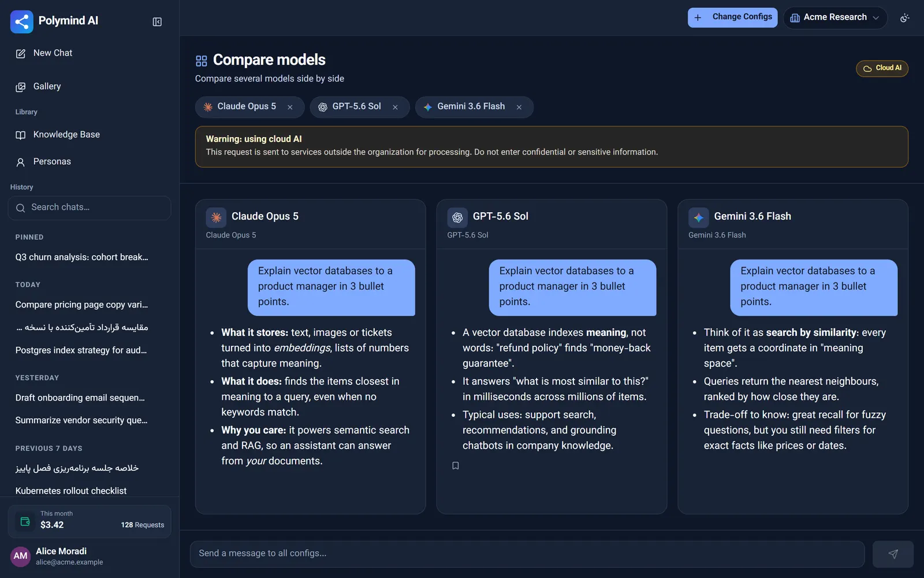Bookmark the GPT-5.6 Sol response
This screenshot has width=924, height=578.
[x=456, y=466]
